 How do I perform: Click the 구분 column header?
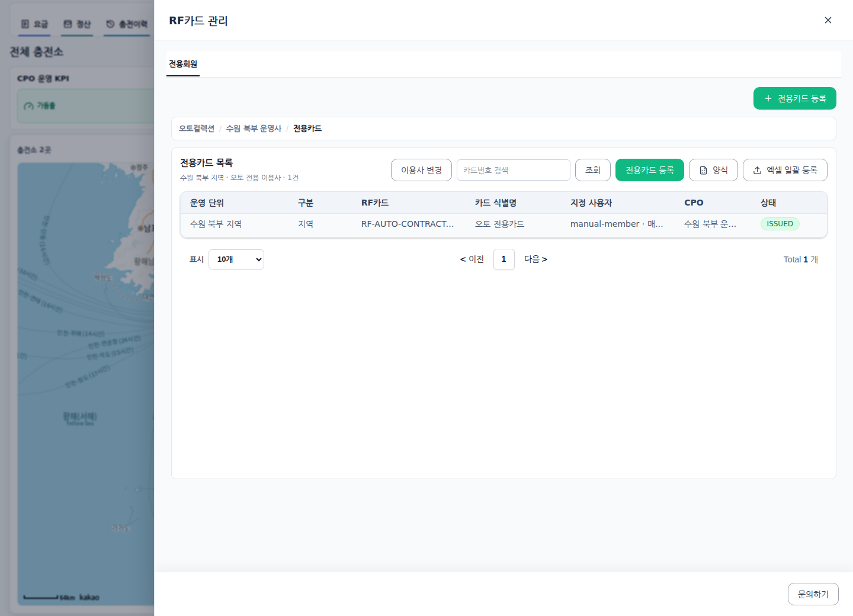click(306, 203)
